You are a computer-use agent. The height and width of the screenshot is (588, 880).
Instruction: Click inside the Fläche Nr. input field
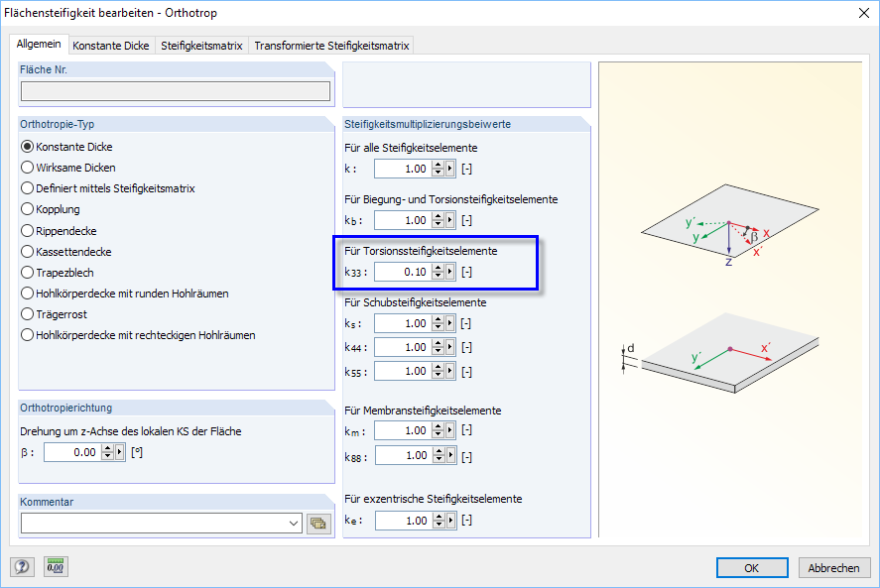pos(175,90)
